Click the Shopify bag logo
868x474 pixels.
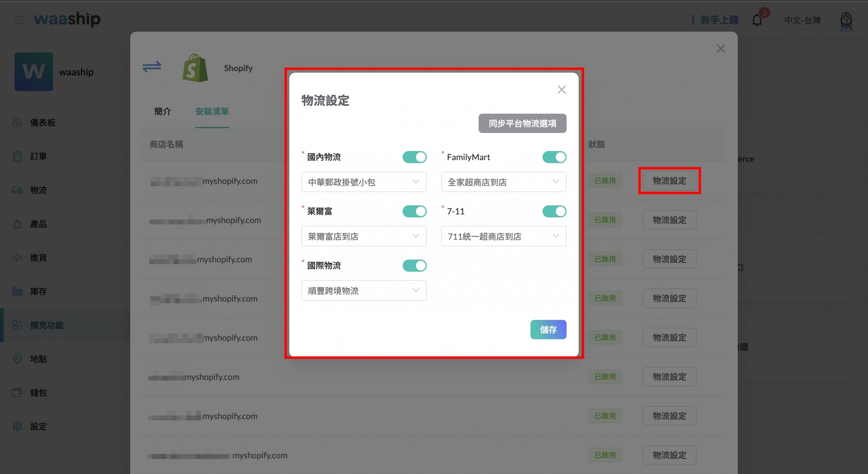tap(195, 68)
